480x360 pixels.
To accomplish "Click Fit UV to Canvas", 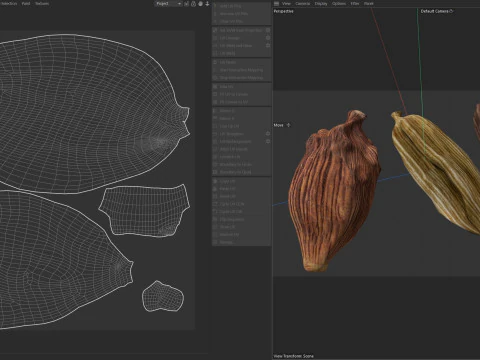I will (x=241, y=94).
